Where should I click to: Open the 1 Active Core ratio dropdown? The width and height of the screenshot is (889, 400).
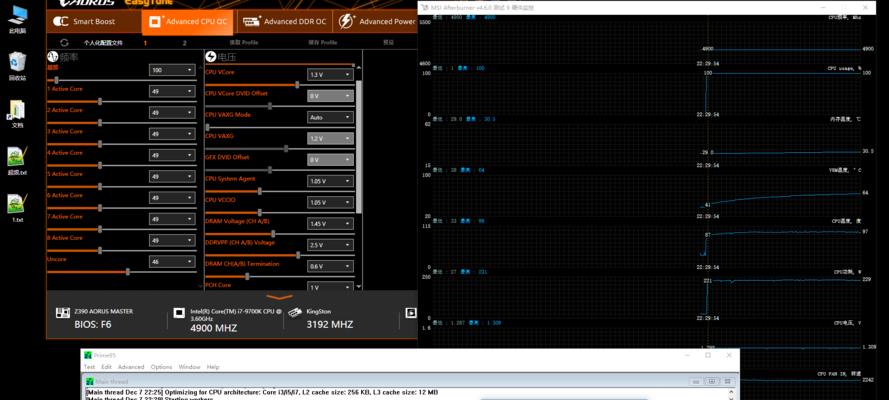[x=172, y=91]
